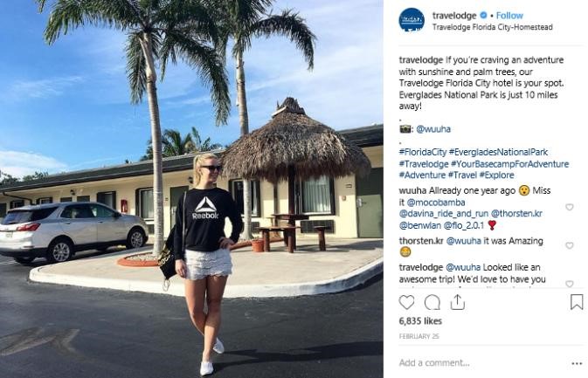This screenshot has height=378, width=588.
Task: Like thorsten.kr's comment heart
Action: [570, 245]
